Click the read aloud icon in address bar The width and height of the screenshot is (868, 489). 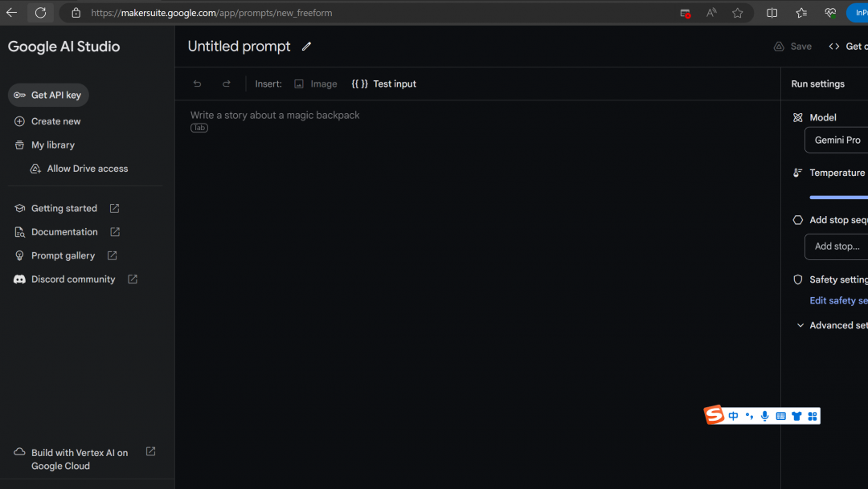[x=711, y=13]
